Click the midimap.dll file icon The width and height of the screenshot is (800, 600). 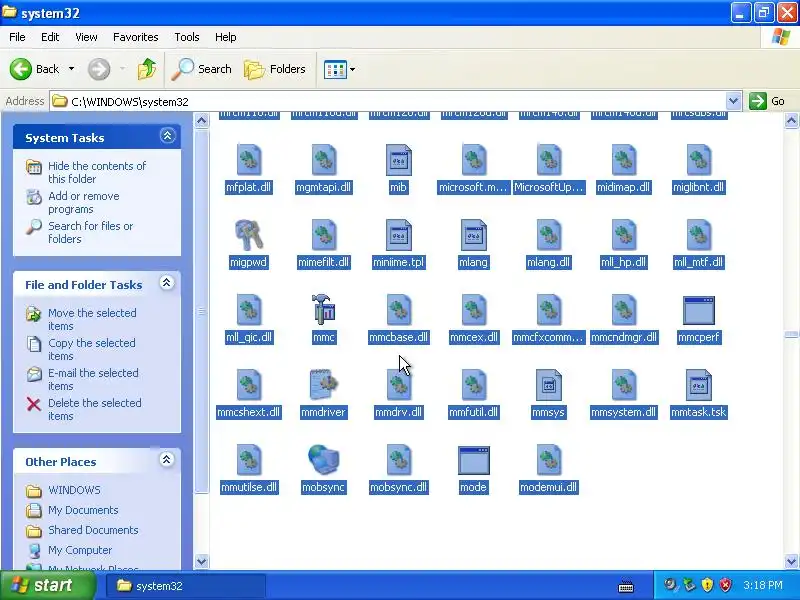(623, 160)
